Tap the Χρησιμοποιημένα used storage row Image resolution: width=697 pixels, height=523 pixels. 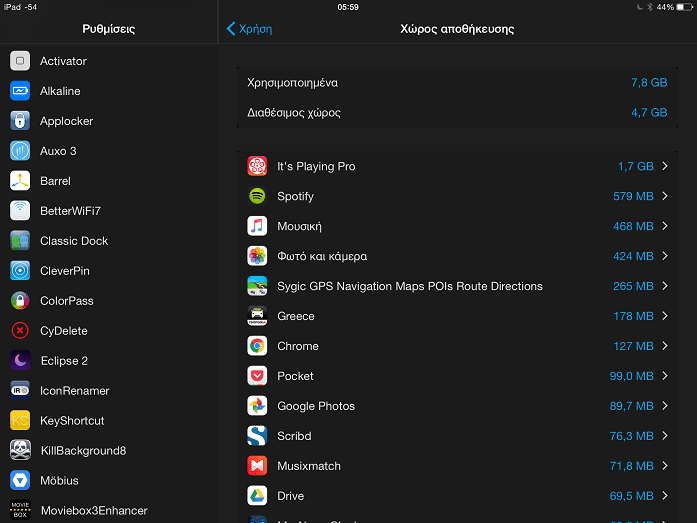coord(457,83)
